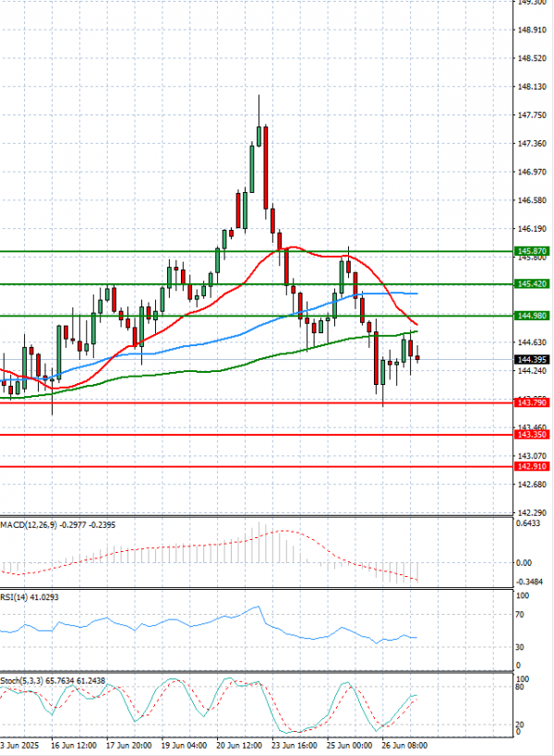The height and width of the screenshot is (756, 554).
Task: Click the 144.240 price scale value
Action: 532,371
